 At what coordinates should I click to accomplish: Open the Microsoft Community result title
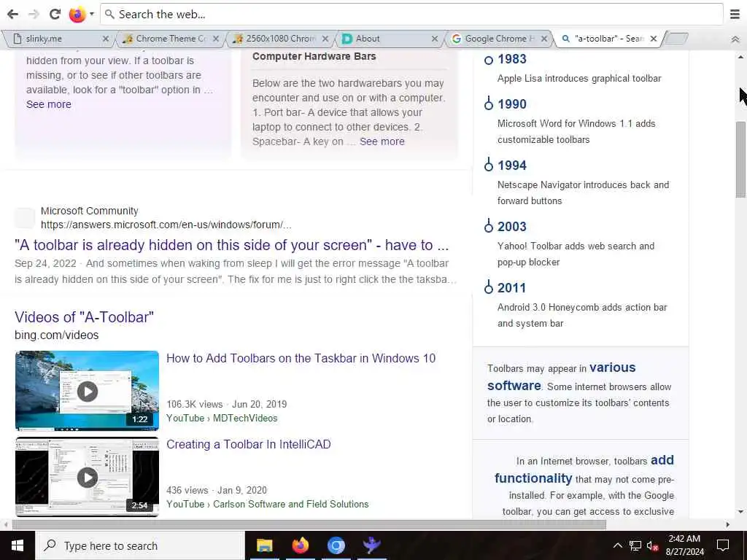tap(231, 245)
